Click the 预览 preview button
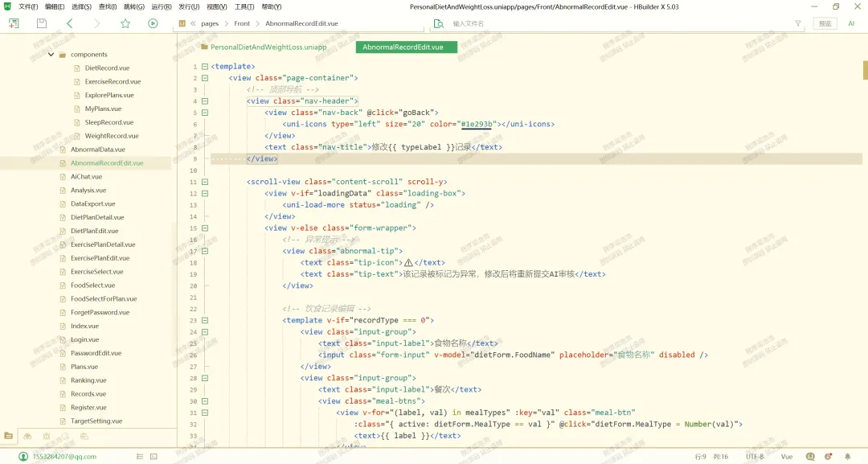The image size is (868, 464). click(825, 23)
